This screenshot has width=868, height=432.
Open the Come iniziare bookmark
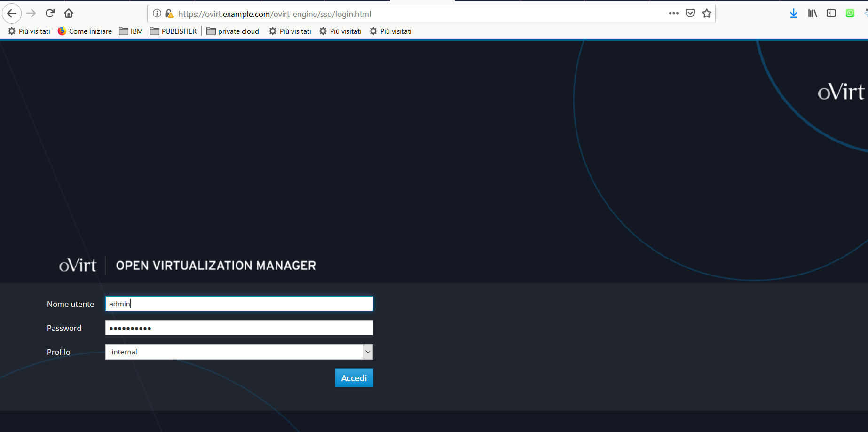click(85, 31)
